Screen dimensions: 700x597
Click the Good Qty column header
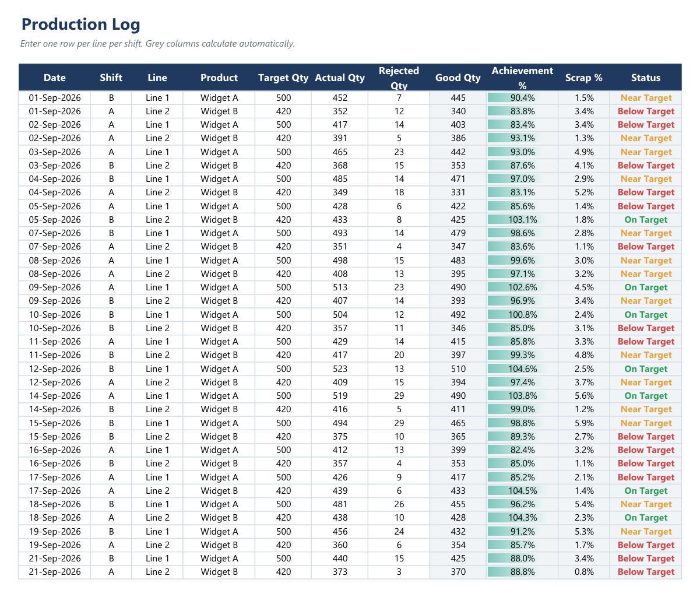458,78
